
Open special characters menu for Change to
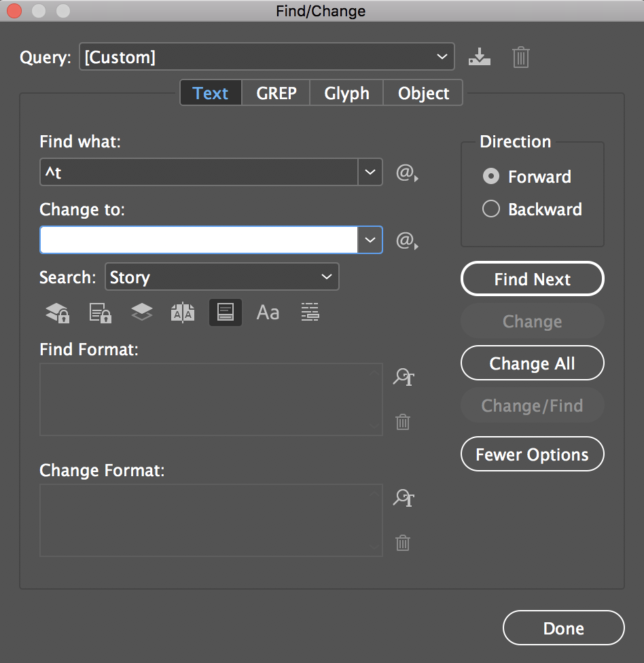click(x=406, y=240)
